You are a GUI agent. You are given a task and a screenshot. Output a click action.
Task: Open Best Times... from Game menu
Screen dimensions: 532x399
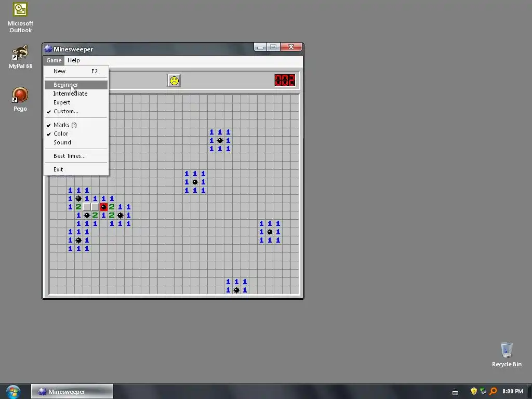pyautogui.click(x=76, y=156)
